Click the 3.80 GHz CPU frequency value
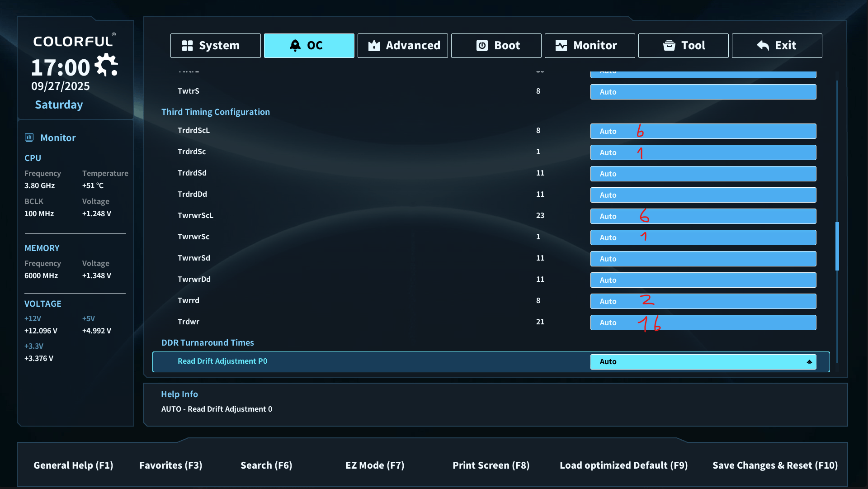This screenshot has width=868, height=489. click(40, 185)
